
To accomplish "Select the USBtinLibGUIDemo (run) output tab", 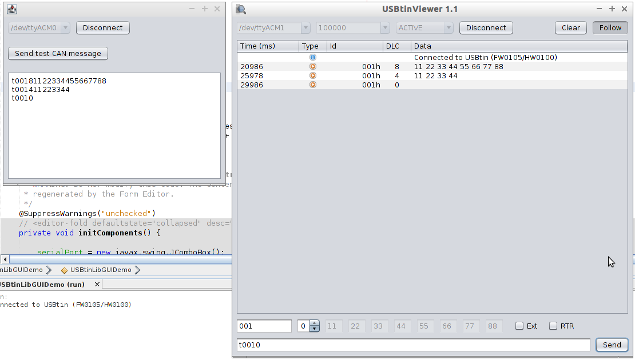I will pyautogui.click(x=42, y=285).
